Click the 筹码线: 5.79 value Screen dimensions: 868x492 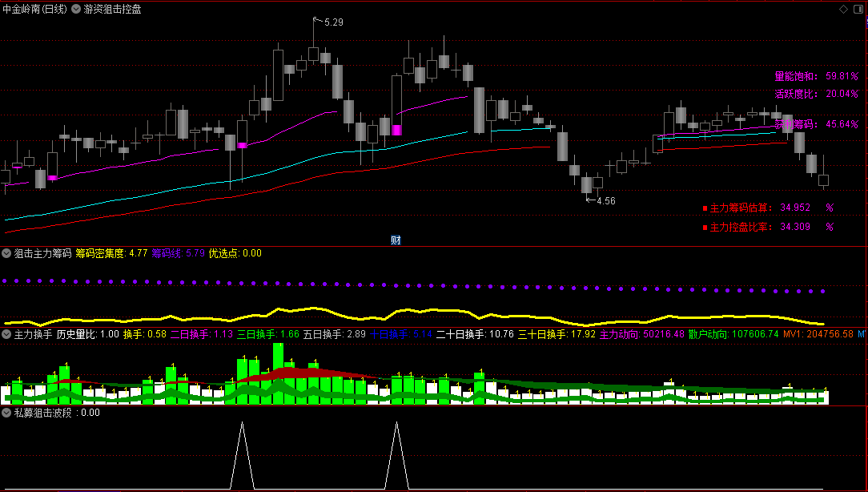pyautogui.click(x=179, y=254)
